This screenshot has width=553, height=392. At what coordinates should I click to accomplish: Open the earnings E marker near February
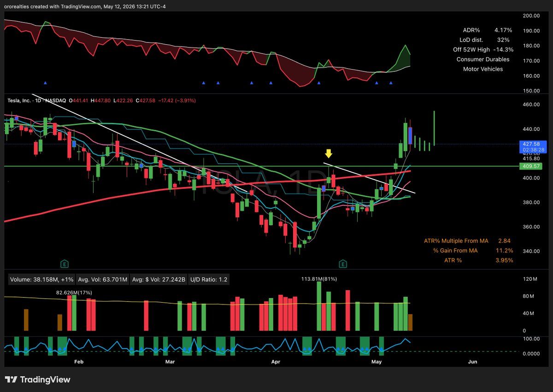65,263
